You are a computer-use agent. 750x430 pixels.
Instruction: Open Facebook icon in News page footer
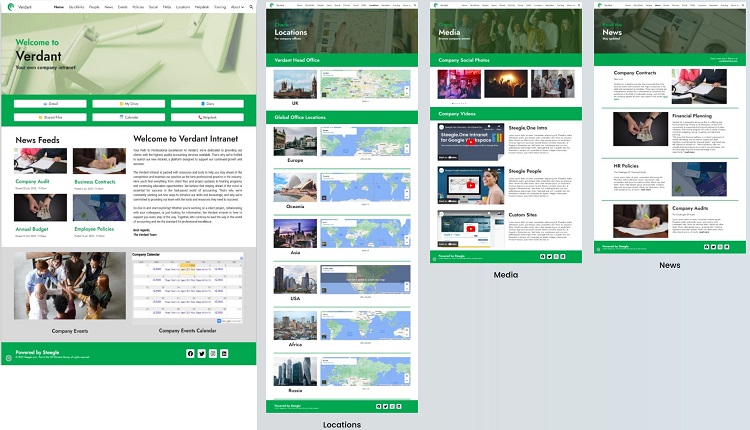click(x=706, y=247)
